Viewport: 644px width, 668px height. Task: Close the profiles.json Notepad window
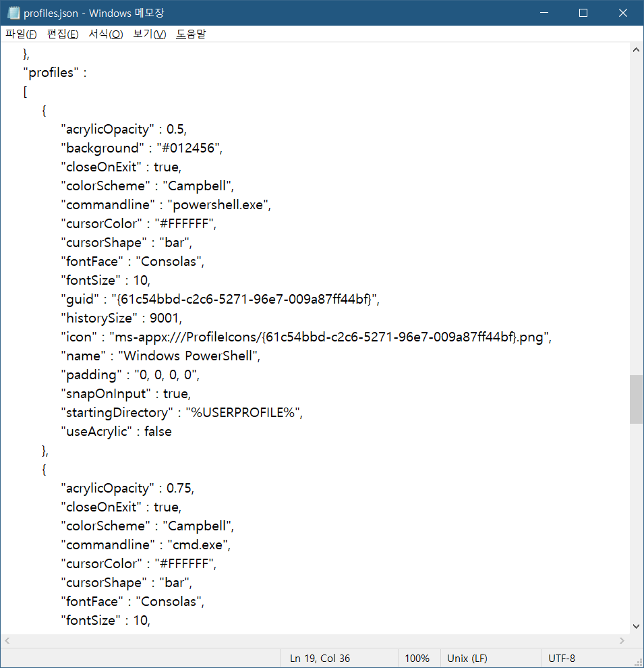(623, 13)
